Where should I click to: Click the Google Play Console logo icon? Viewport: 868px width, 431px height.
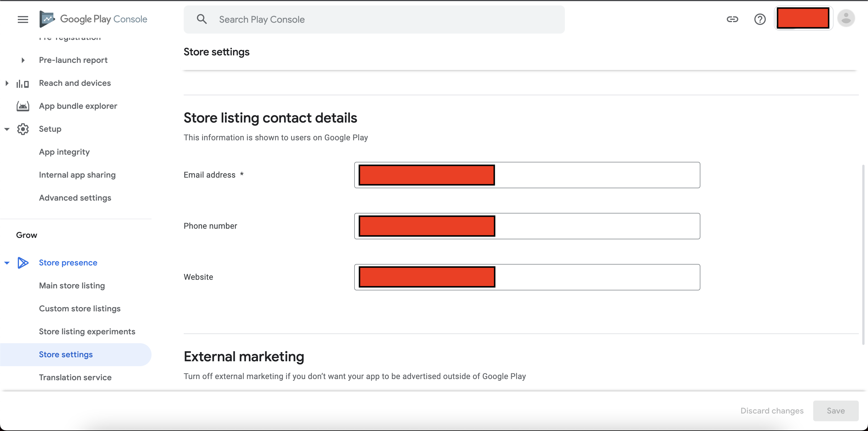46,19
